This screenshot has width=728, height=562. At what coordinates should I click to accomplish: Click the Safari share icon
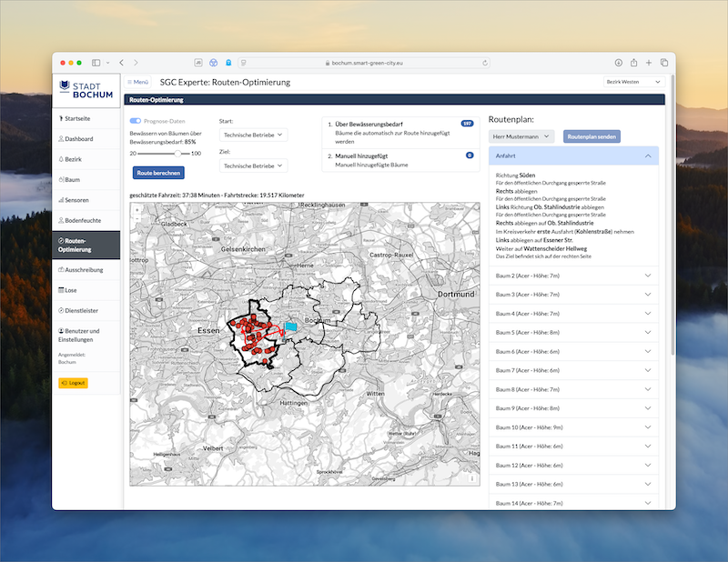pyautogui.click(x=633, y=63)
